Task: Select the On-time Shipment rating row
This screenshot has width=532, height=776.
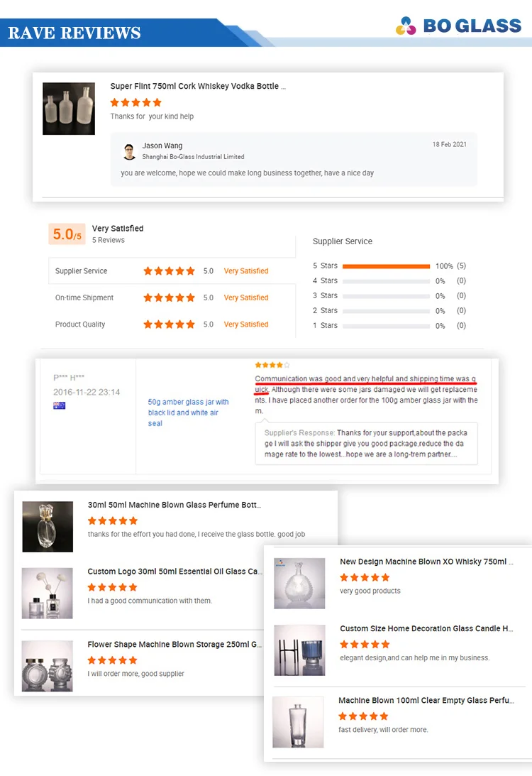Action: coord(172,297)
